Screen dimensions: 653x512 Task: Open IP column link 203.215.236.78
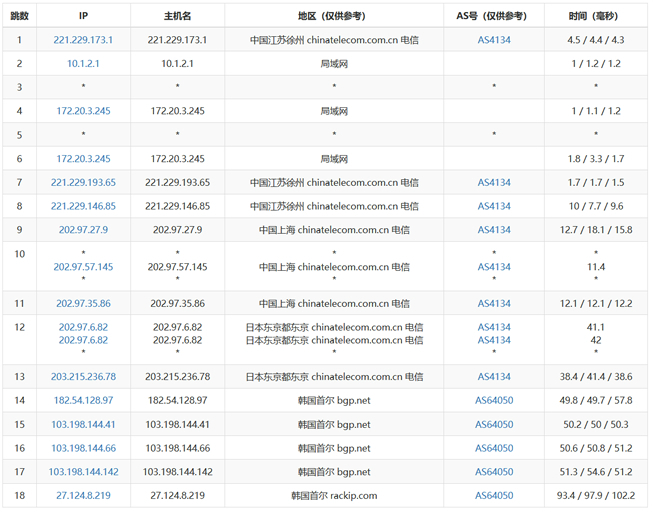click(83, 377)
